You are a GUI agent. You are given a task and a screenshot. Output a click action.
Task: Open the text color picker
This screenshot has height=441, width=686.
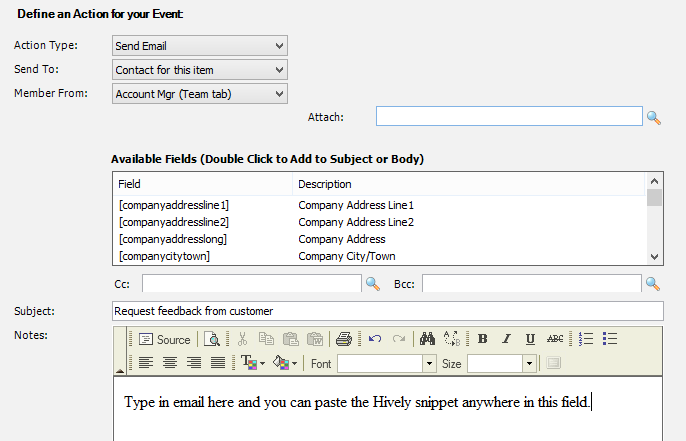tap(253, 363)
